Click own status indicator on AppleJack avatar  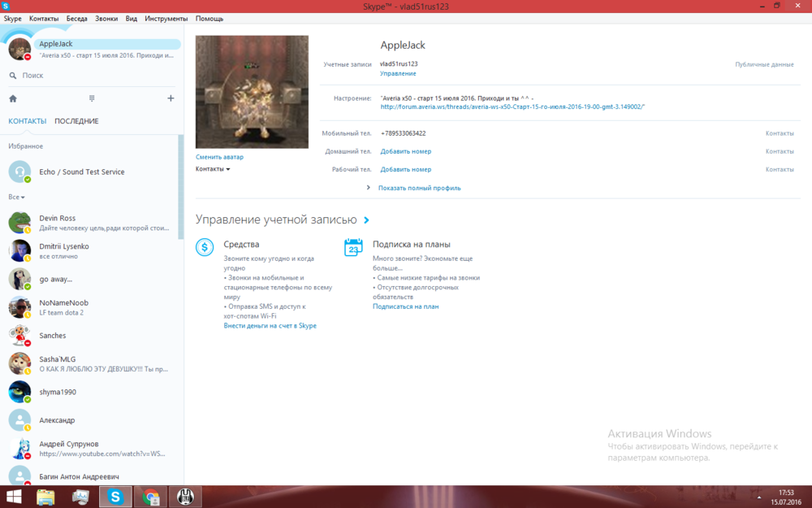[28, 57]
